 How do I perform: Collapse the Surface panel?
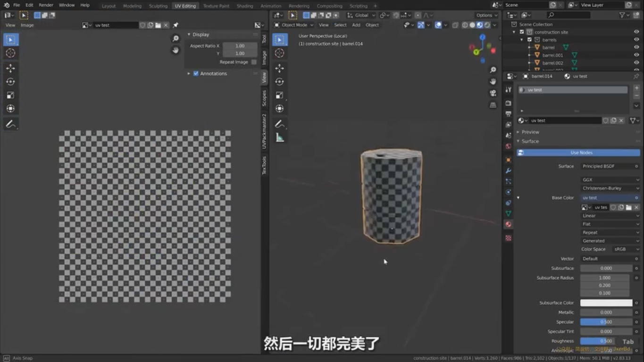pos(530,141)
